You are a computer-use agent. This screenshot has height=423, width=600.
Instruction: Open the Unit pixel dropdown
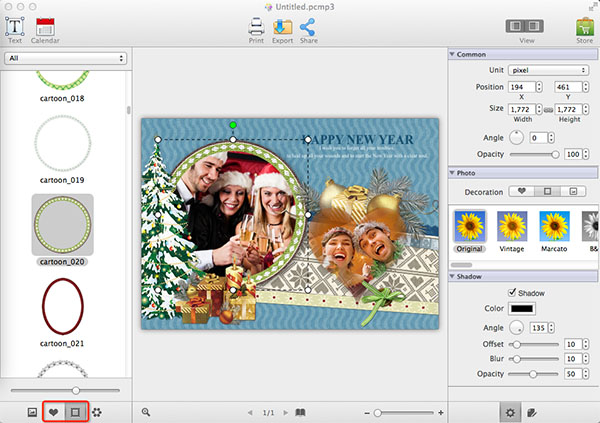[x=546, y=70]
